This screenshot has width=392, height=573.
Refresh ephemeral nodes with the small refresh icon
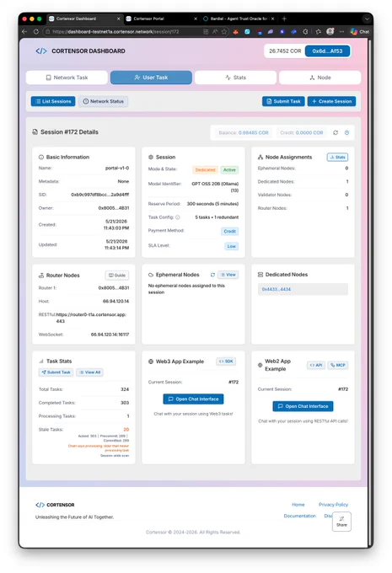(x=212, y=275)
